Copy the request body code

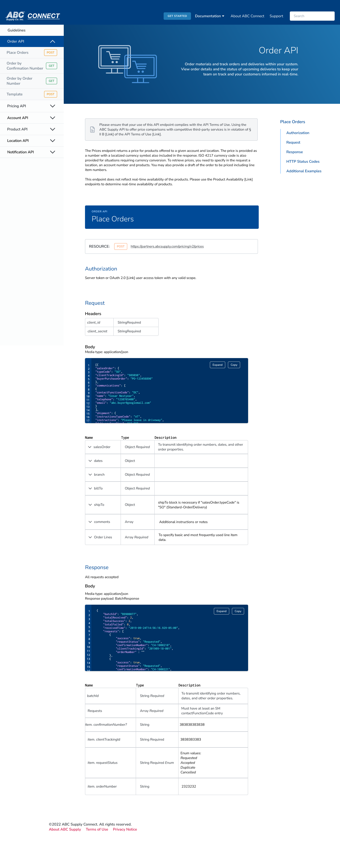[234, 365]
